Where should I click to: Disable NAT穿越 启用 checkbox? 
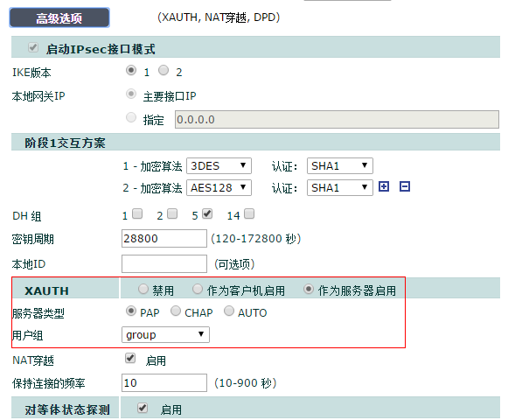[x=130, y=359]
